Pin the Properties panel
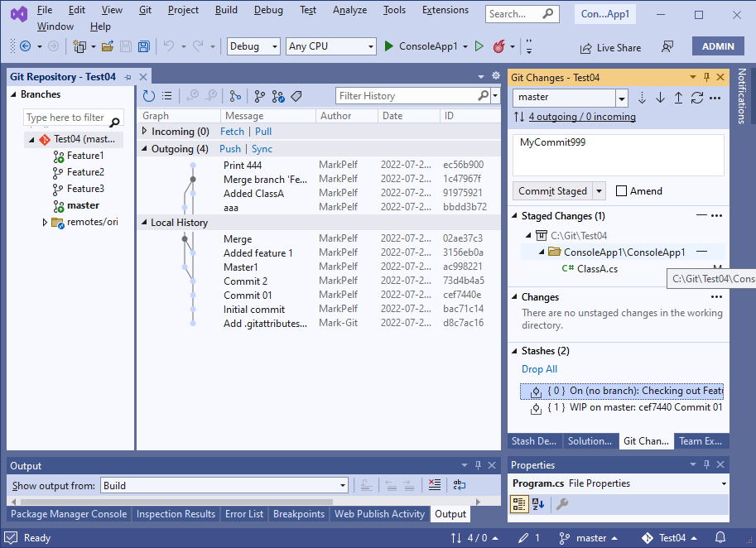Viewport: 756px width, 548px height. (705, 464)
